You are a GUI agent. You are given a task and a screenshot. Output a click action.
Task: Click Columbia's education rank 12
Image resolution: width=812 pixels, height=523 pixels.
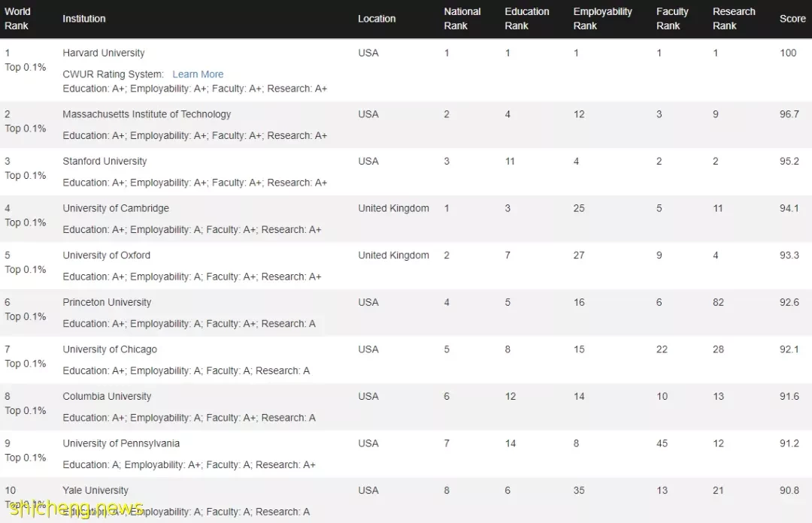(x=511, y=397)
